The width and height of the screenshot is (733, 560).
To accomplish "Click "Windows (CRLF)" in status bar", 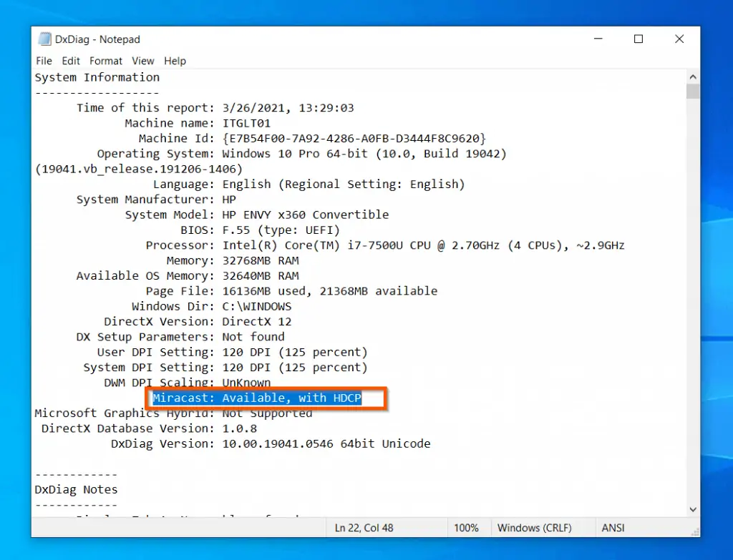I will click(x=534, y=528).
